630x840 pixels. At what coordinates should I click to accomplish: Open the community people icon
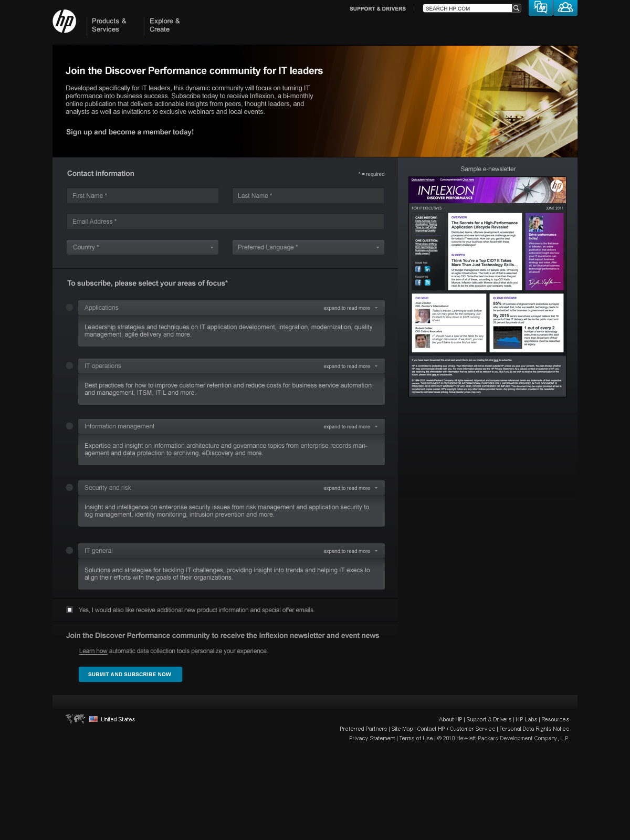click(x=565, y=7)
